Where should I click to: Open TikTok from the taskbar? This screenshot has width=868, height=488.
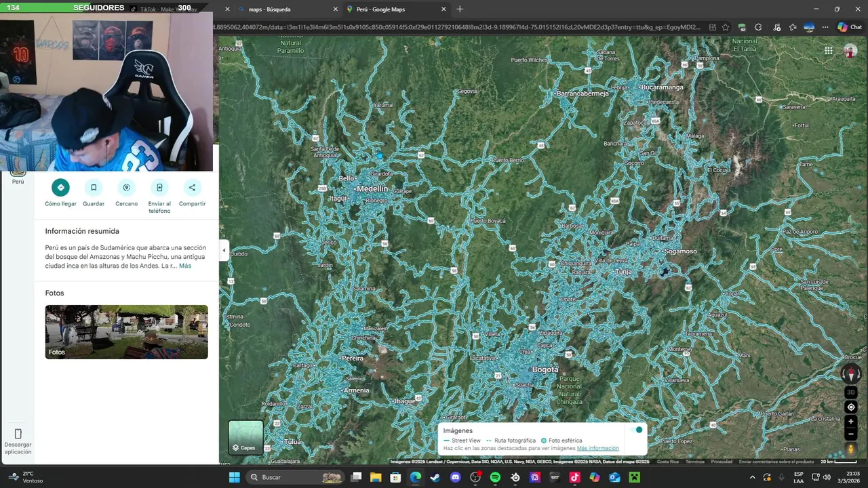(x=575, y=477)
